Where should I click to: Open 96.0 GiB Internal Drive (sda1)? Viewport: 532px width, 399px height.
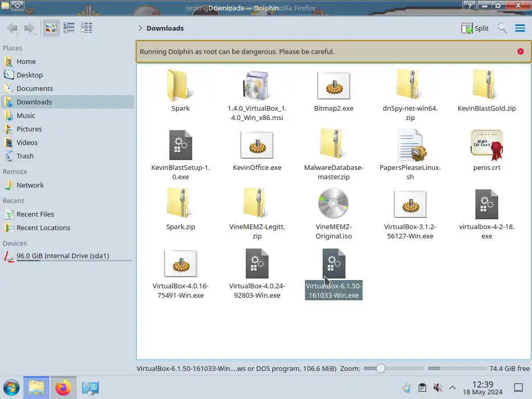[x=68, y=256]
